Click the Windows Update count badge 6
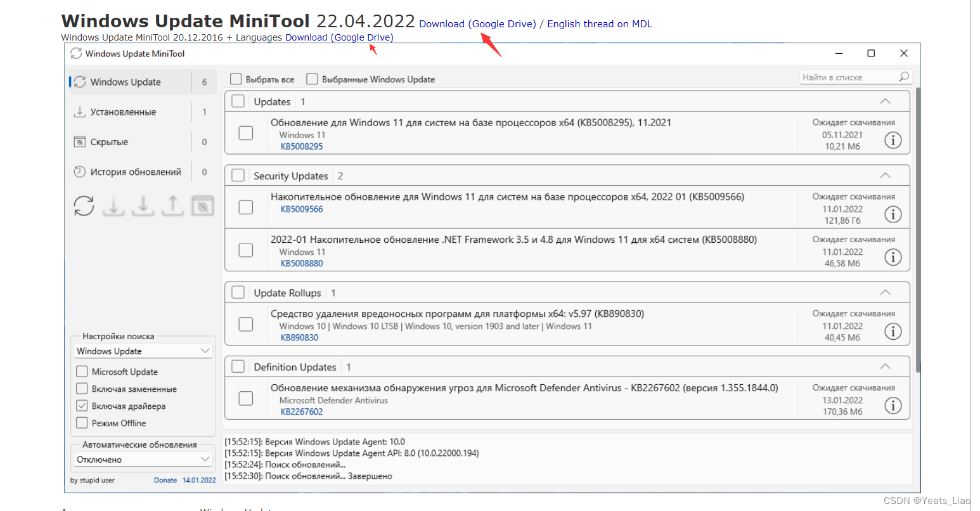 tap(204, 82)
